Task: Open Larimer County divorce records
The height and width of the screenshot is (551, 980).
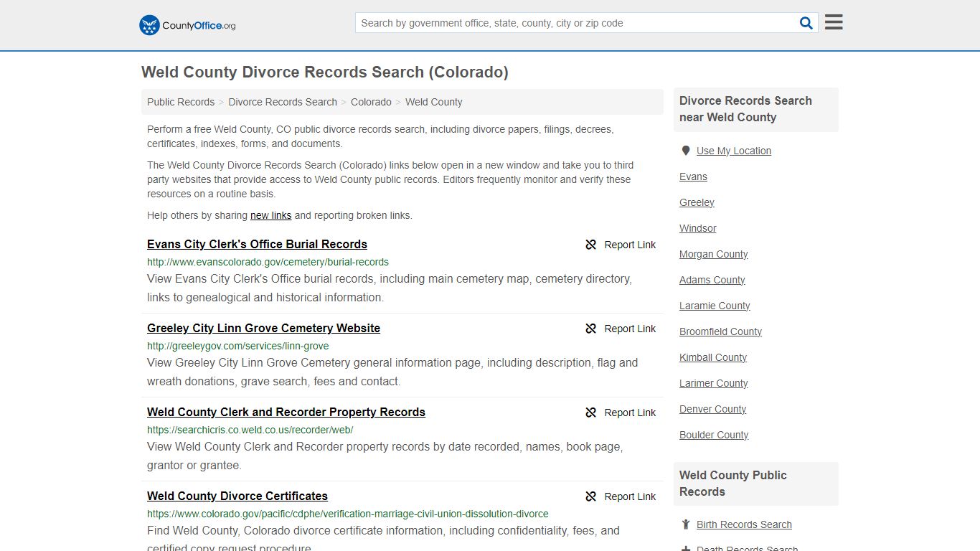Action: tap(714, 383)
